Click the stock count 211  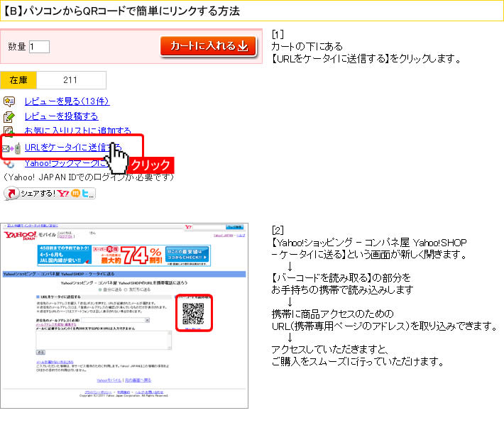click(70, 80)
